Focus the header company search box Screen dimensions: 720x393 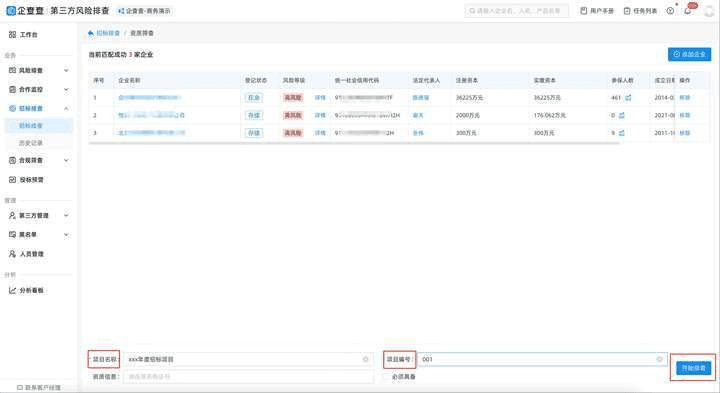click(517, 11)
